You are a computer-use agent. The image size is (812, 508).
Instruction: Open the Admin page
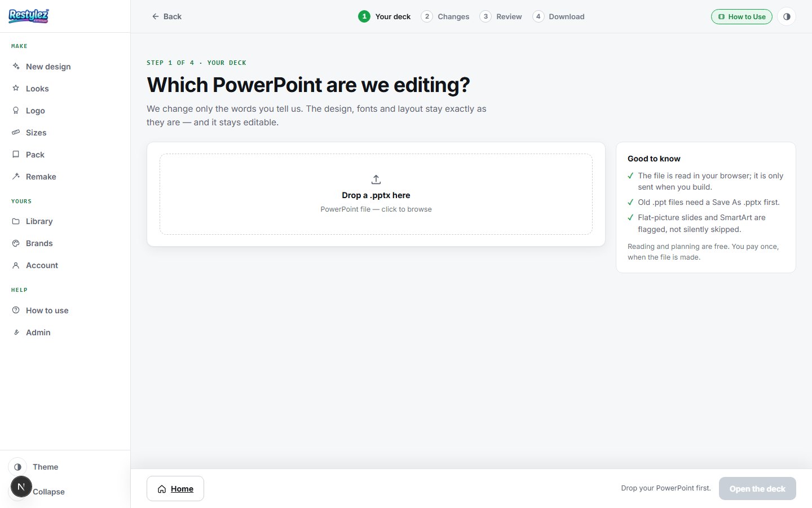tap(65, 332)
